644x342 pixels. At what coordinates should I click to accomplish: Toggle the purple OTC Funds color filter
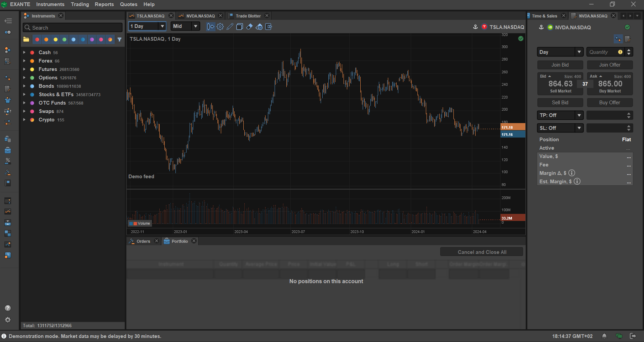92,40
